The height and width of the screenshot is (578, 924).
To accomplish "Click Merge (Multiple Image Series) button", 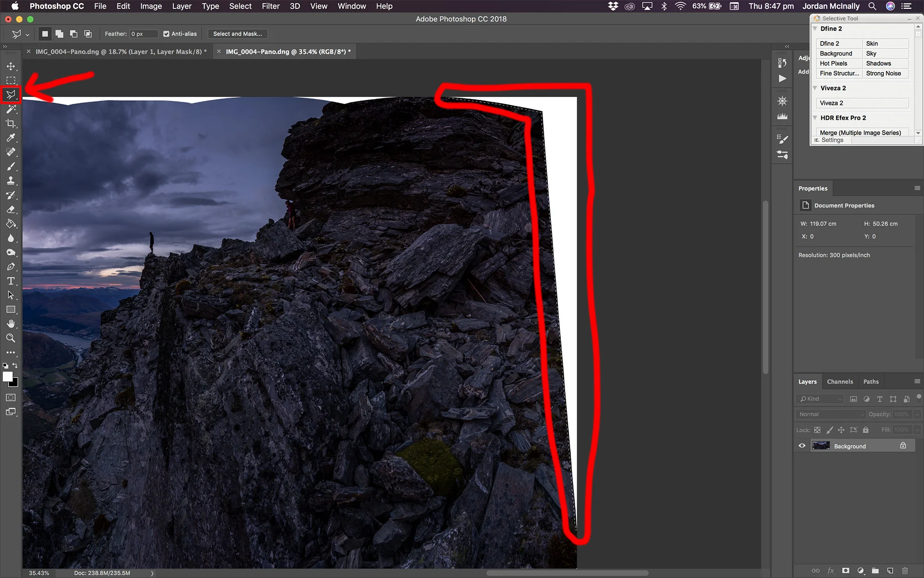I will click(860, 133).
